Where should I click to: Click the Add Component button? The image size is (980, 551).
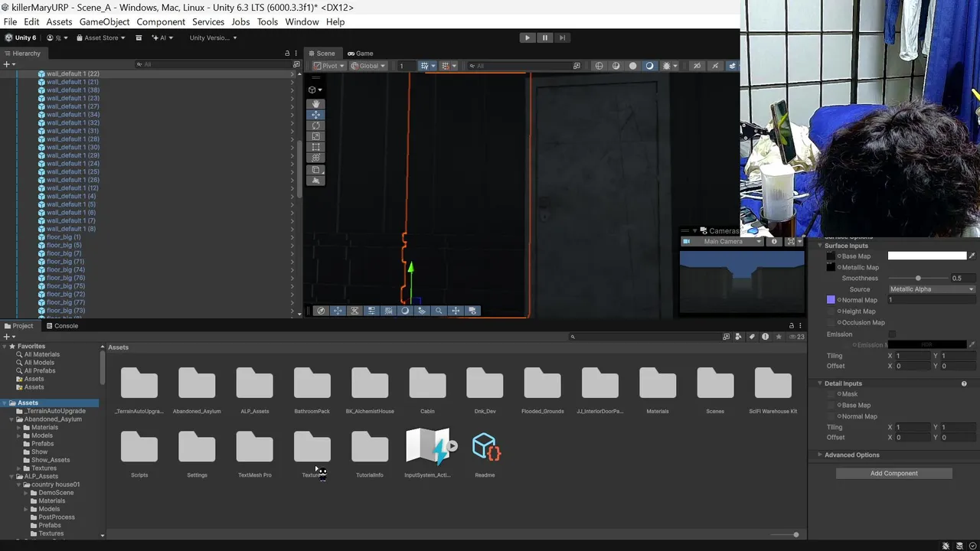click(x=893, y=473)
